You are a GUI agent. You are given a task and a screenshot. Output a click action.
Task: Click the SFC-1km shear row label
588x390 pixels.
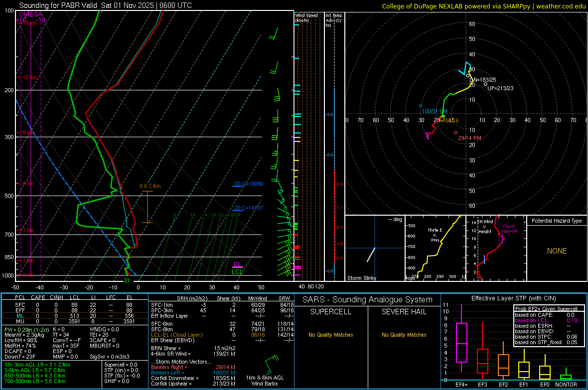[x=161, y=305]
